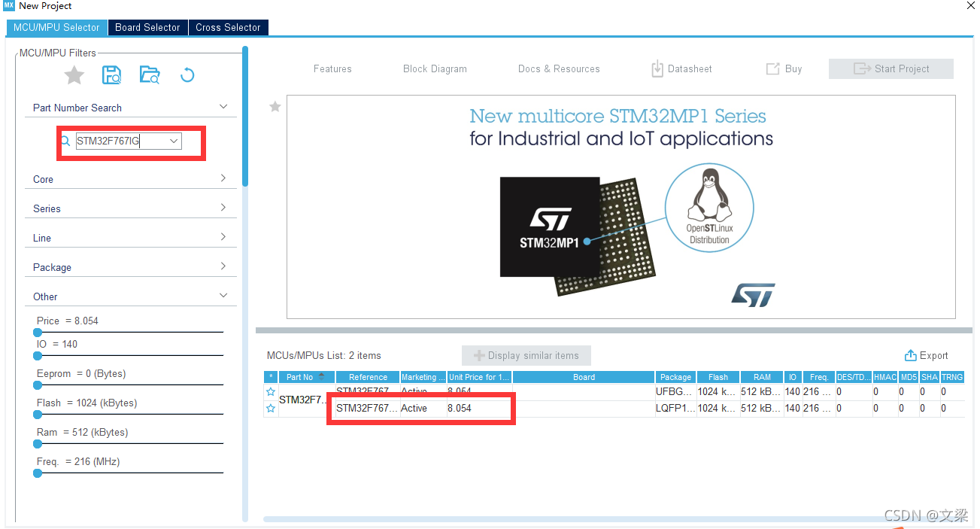Sort by the Flash column header

click(x=718, y=377)
